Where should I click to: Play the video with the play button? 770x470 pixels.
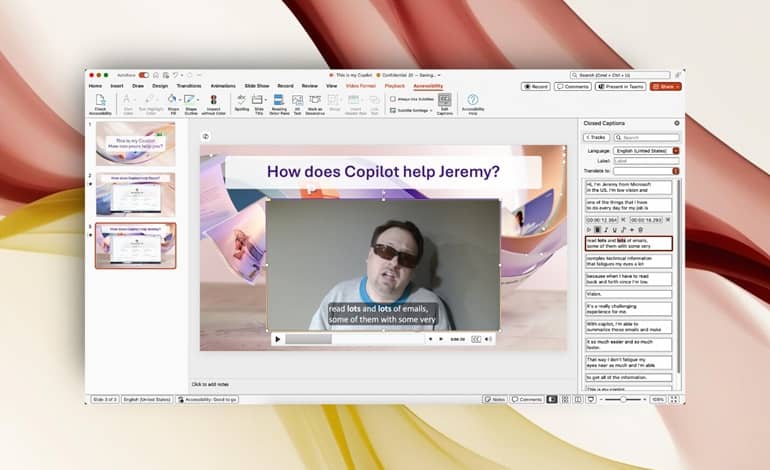[278, 339]
